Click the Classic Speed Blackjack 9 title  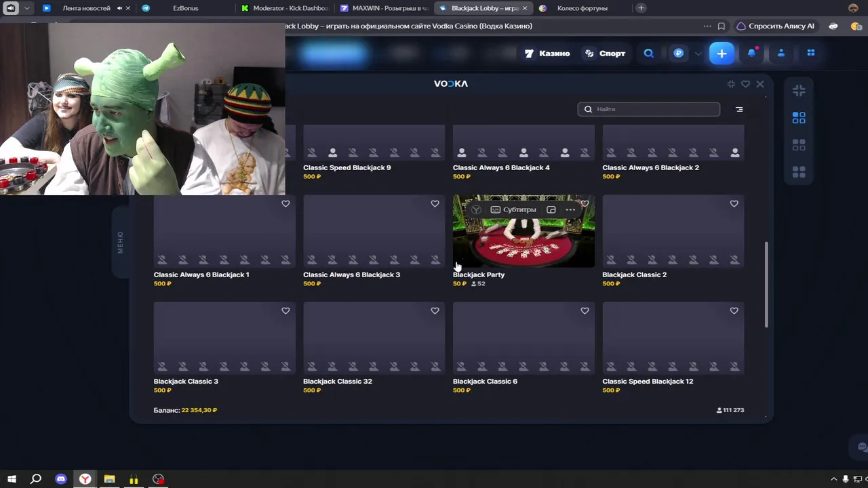pos(347,167)
